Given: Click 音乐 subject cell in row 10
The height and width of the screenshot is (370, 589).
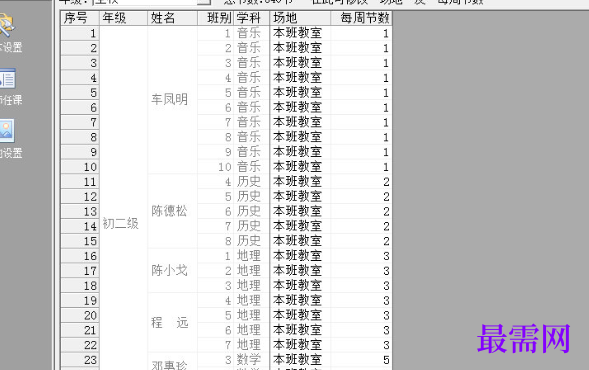Looking at the screenshot, I should pyautogui.click(x=252, y=167).
